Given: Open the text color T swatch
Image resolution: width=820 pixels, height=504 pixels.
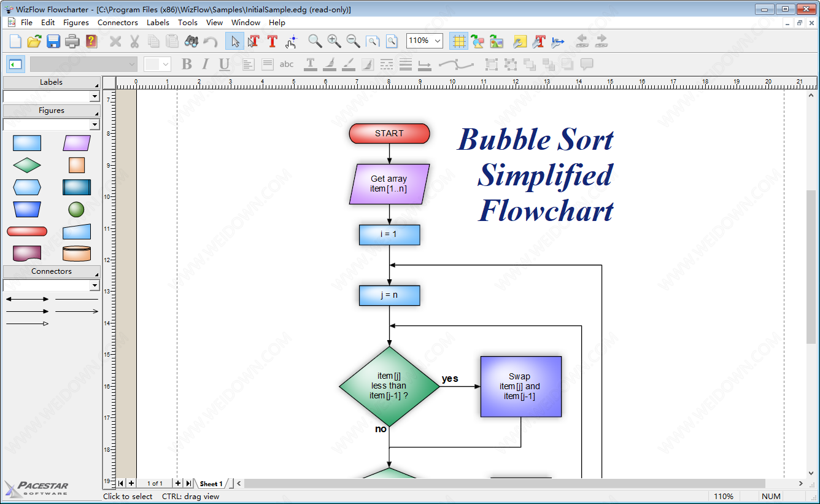Looking at the screenshot, I should click(x=311, y=64).
